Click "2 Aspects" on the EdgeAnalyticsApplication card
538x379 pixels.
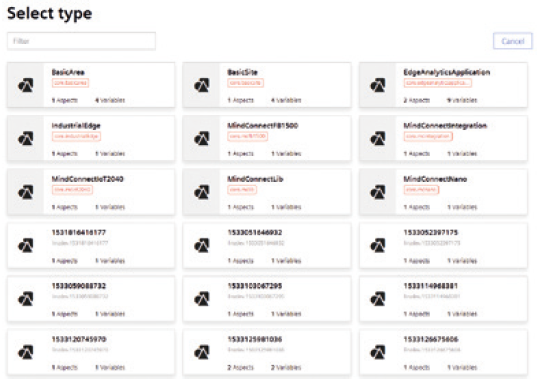click(417, 100)
